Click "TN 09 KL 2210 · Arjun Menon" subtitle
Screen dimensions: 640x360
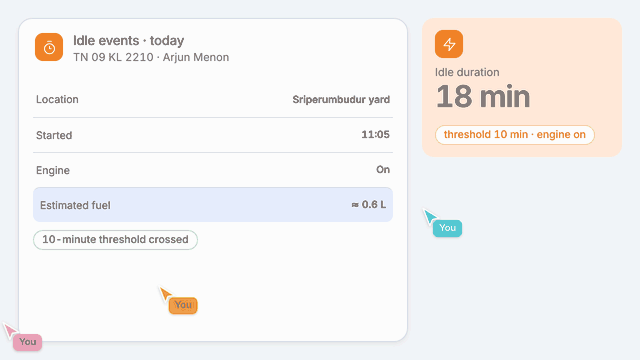pos(151,57)
